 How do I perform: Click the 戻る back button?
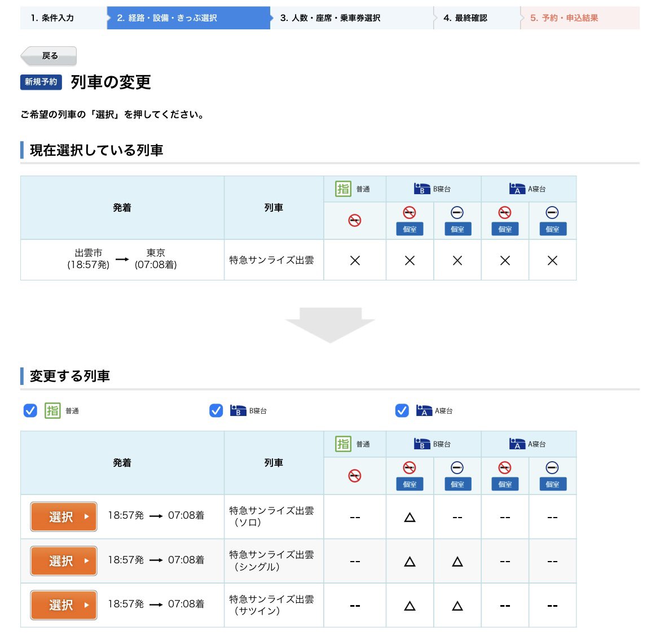pyautogui.click(x=49, y=56)
